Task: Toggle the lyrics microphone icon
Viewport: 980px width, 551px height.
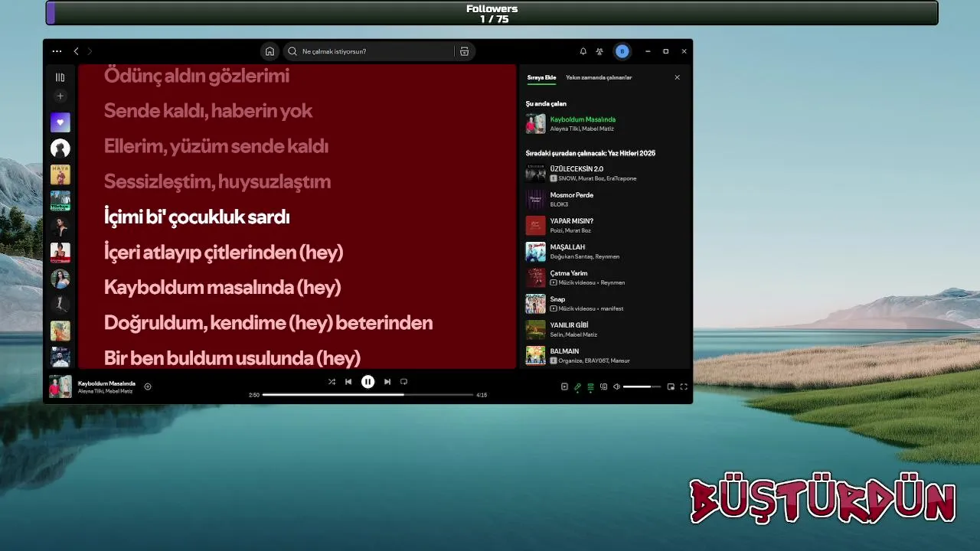Action: 577,386
